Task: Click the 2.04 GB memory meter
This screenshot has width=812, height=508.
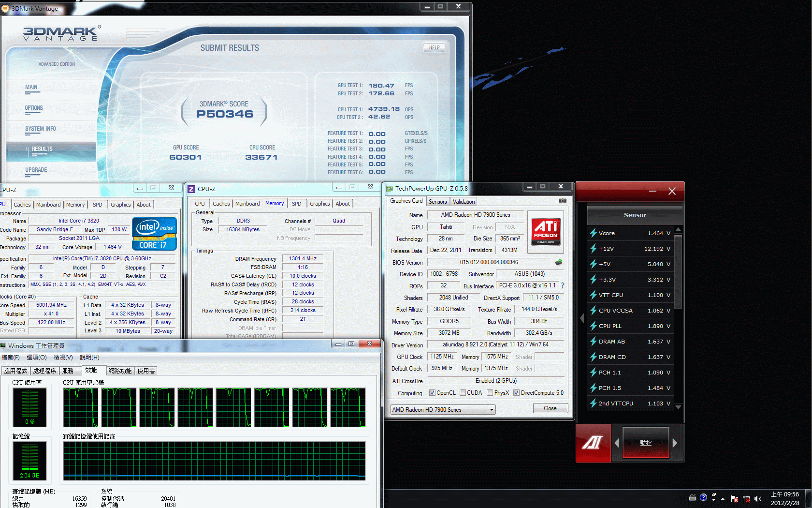Action: click(29, 461)
